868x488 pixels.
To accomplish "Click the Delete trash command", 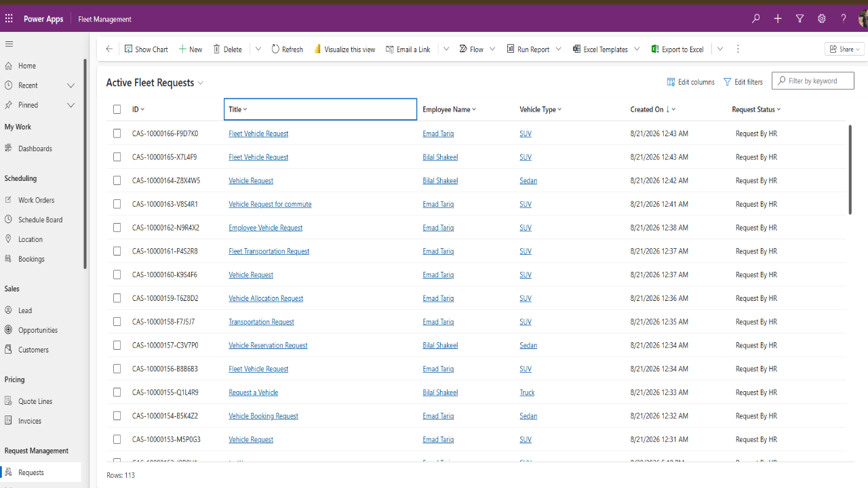I will tap(227, 49).
